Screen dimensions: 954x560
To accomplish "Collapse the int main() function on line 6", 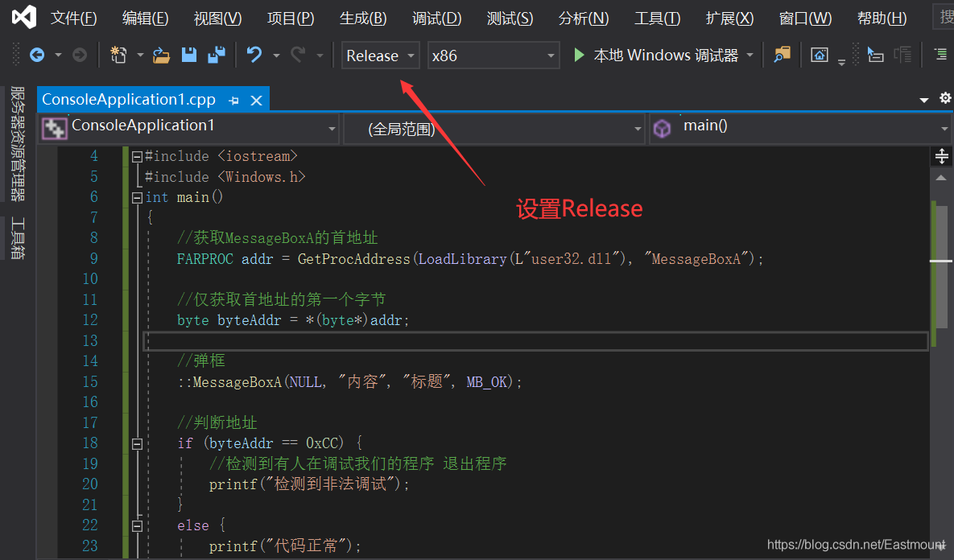I will [137, 198].
